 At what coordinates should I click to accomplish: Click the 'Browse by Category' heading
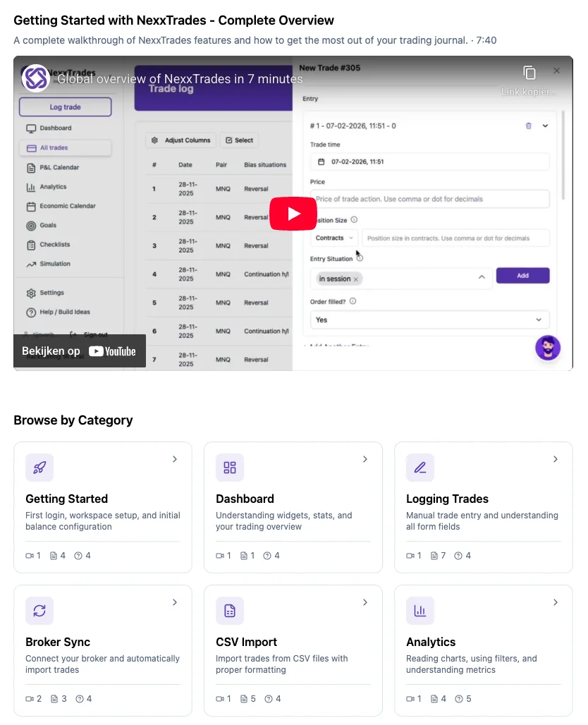pyautogui.click(x=73, y=420)
